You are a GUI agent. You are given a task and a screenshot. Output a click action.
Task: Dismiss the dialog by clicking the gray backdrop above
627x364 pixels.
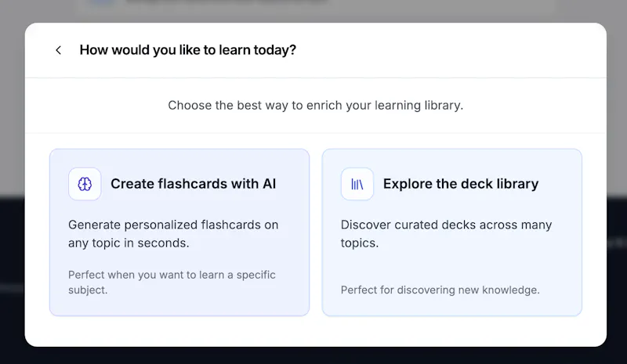click(x=313, y=10)
